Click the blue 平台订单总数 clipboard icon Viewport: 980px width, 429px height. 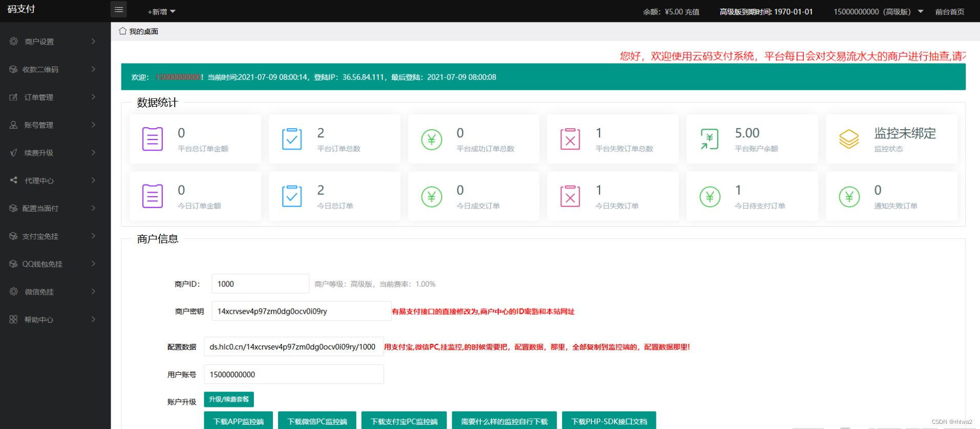click(292, 139)
